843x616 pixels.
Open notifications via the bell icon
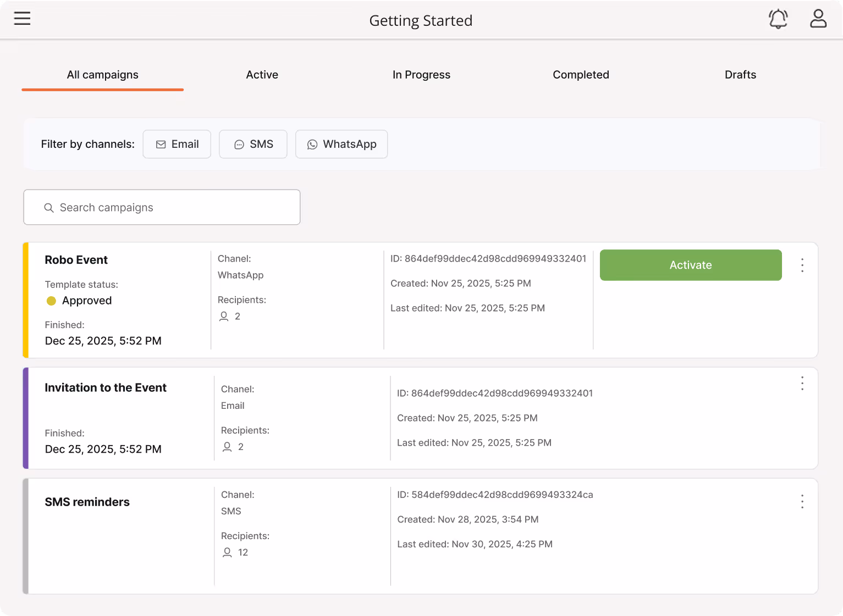point(778,18)
